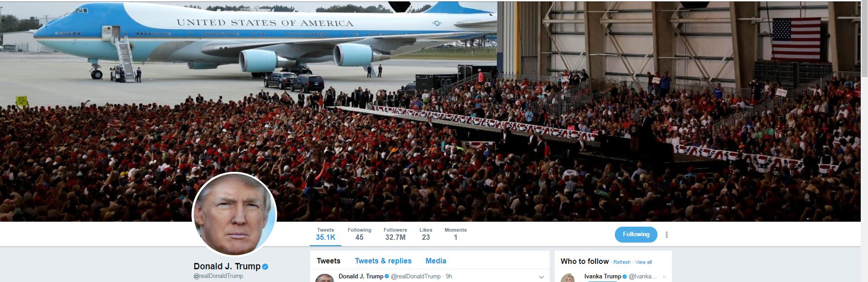The height and width of the screenshot is (282, 868).
Task: Switch to the Media tab
Action: (x=436, y=261)
